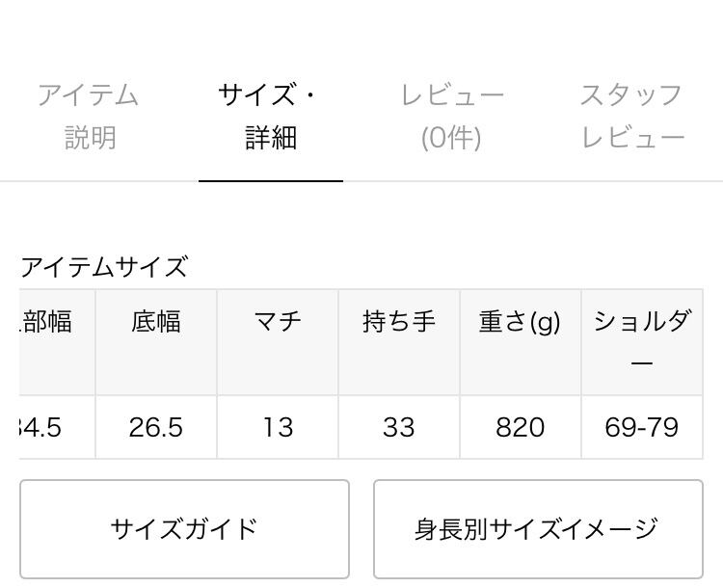Click the black underline below サイズ・詳細

270,180
